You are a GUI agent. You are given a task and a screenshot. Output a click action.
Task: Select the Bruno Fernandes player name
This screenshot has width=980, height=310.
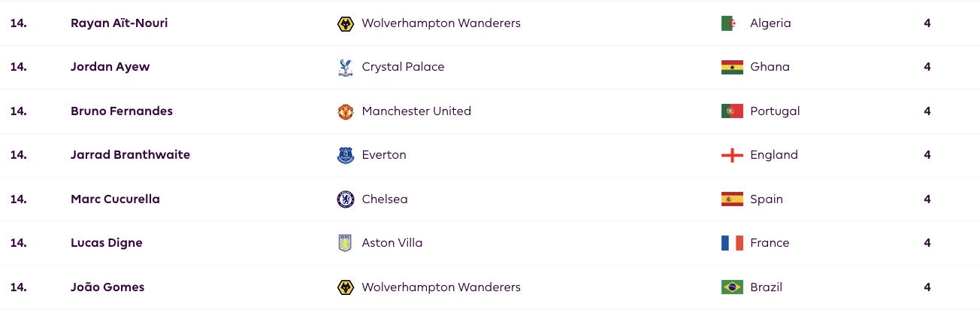pos(122,111)
